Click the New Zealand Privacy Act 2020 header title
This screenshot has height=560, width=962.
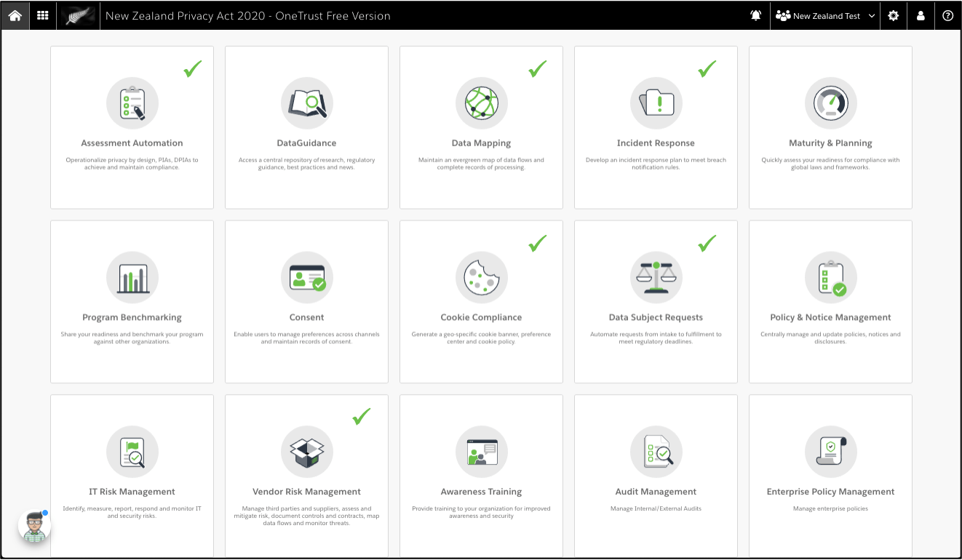(248, 15)
